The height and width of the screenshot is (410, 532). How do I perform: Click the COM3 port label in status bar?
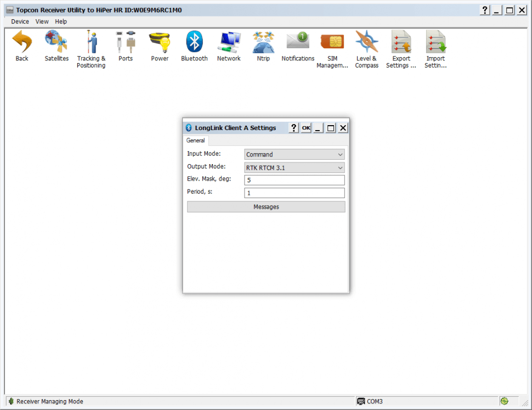pos(375,402)
